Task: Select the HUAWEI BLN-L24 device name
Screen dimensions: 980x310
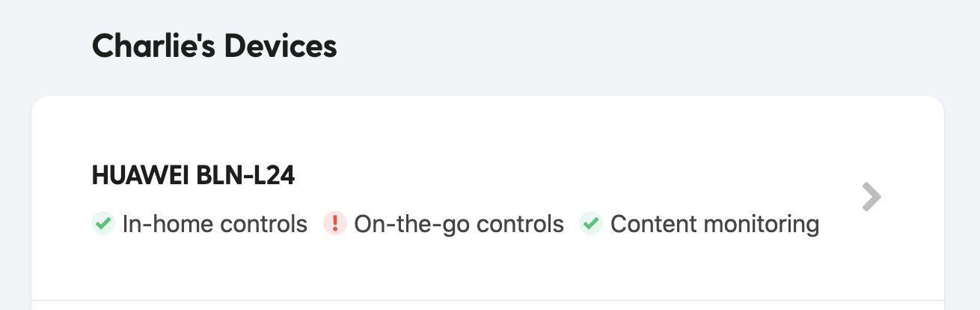Action: [193, 175]
